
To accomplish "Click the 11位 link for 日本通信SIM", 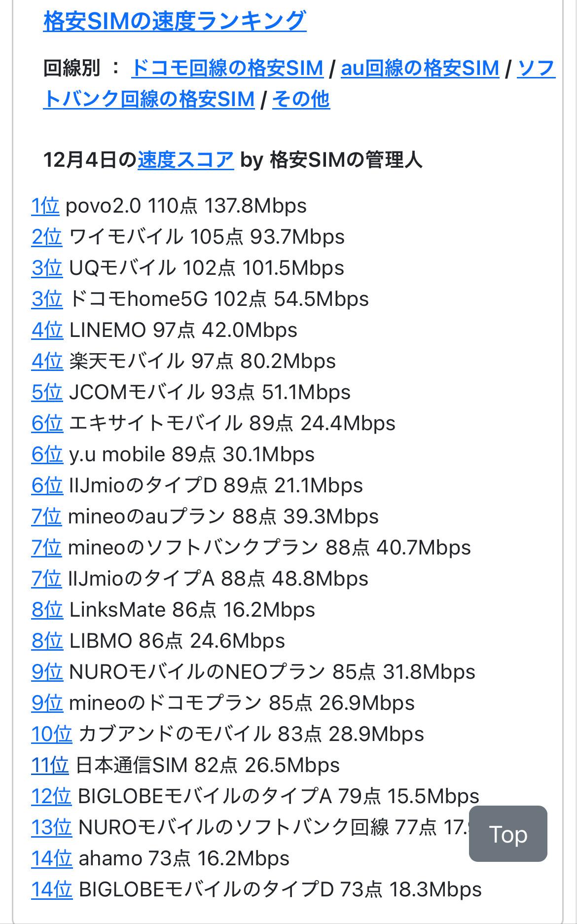I will click(50, 765).
